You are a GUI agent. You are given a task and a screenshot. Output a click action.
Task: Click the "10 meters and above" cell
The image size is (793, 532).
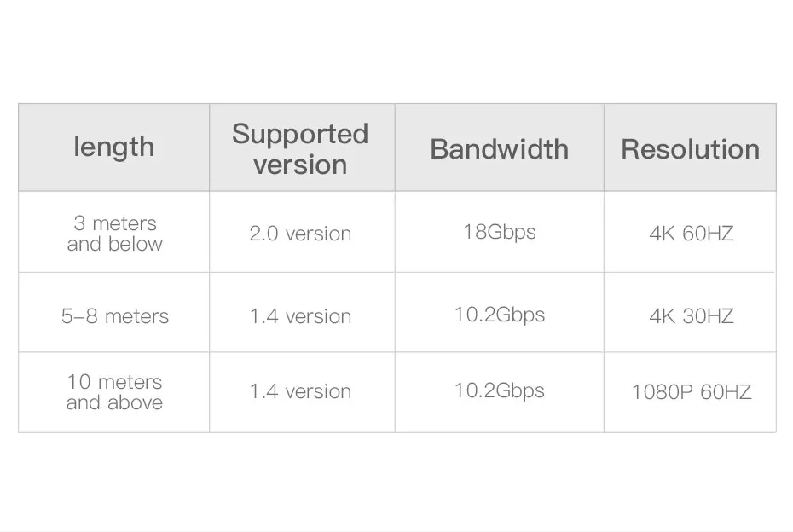(114, 392)
